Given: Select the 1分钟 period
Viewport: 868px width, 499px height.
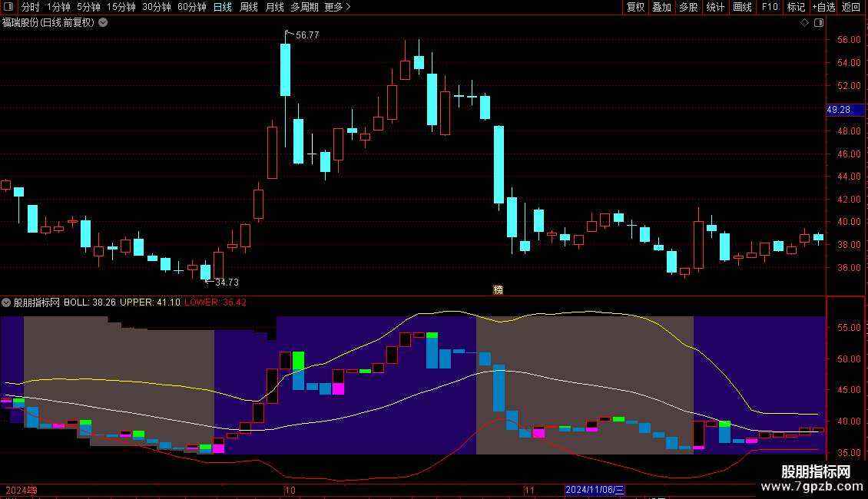Looking at the screenshot, I should tap(58, 7).
